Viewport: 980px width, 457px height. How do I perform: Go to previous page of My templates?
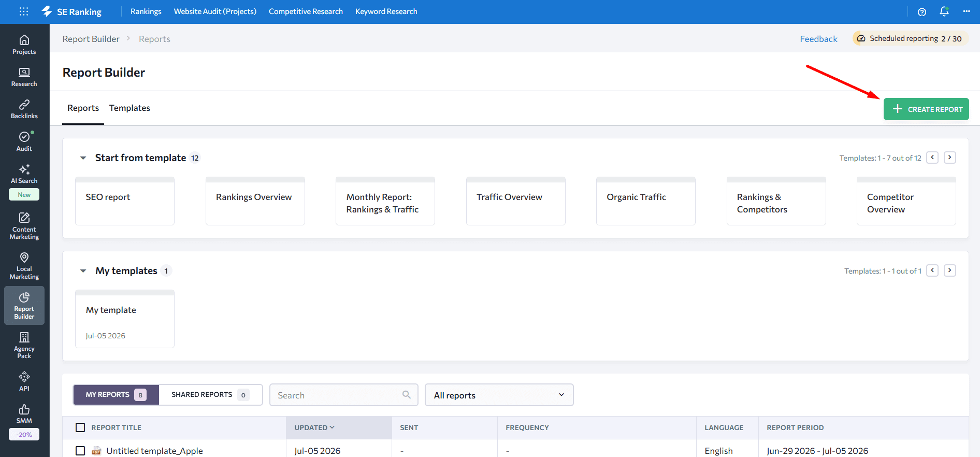[x=932, y=270]
